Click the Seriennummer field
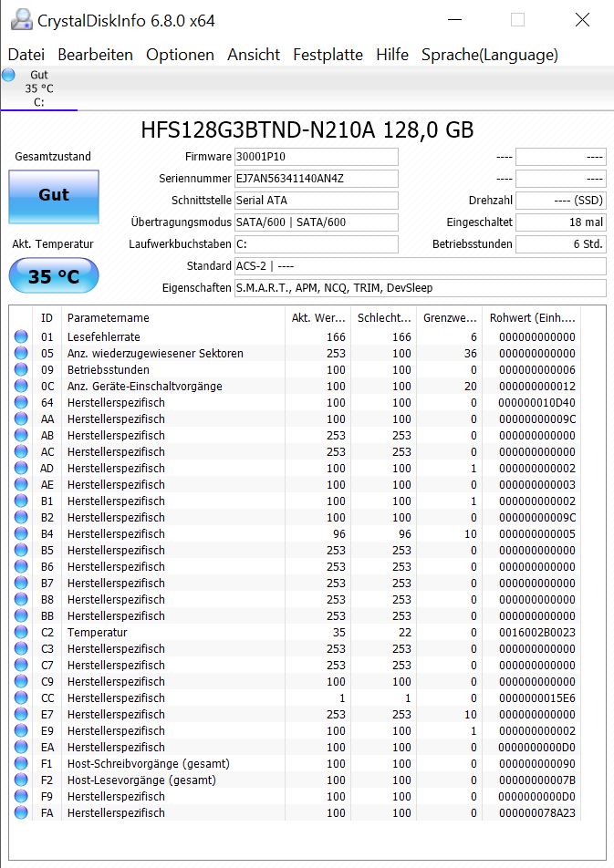Viewport: 614px width, 868px height. (x=317, y=179)
